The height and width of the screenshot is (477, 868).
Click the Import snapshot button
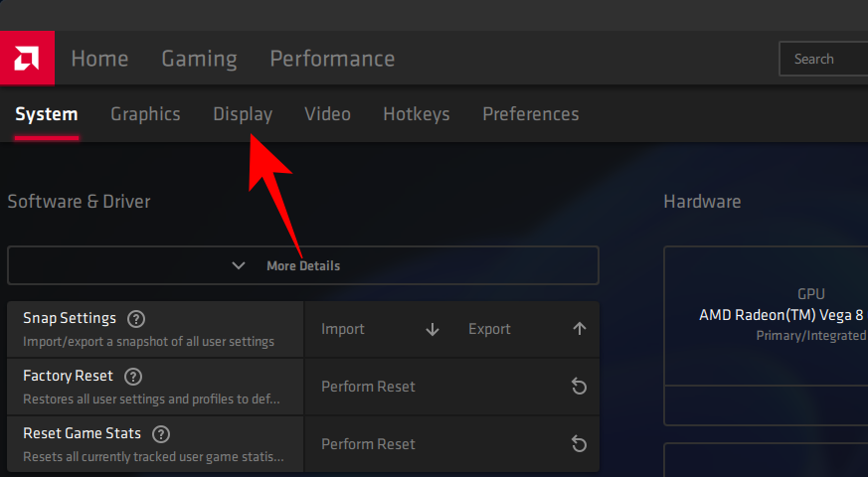pos(343,329)
